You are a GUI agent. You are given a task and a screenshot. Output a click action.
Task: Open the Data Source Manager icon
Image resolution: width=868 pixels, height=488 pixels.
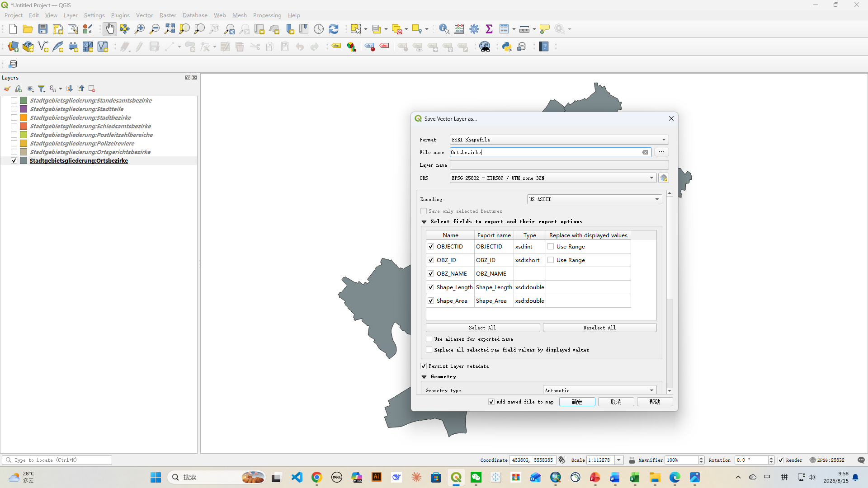(13, 47)
